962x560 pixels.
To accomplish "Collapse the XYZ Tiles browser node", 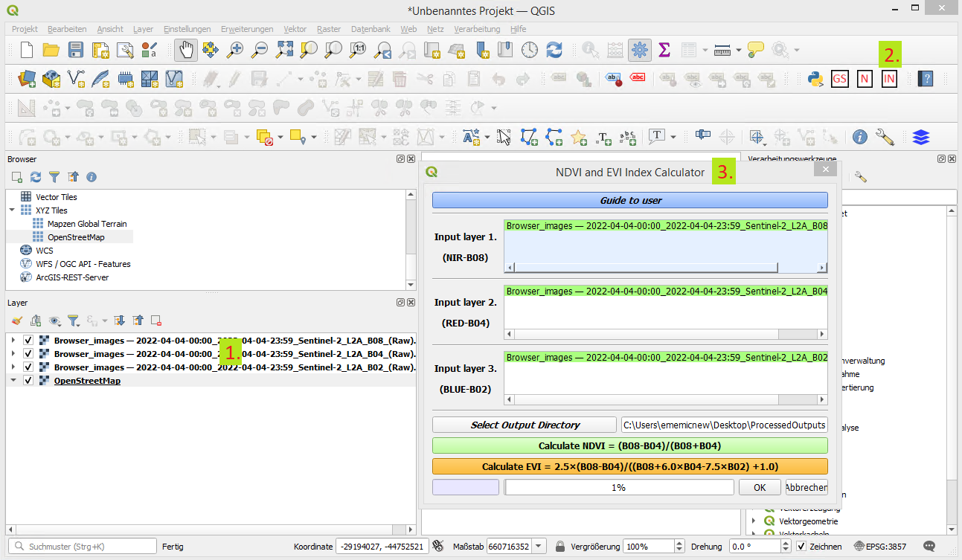I will point(12,210).
